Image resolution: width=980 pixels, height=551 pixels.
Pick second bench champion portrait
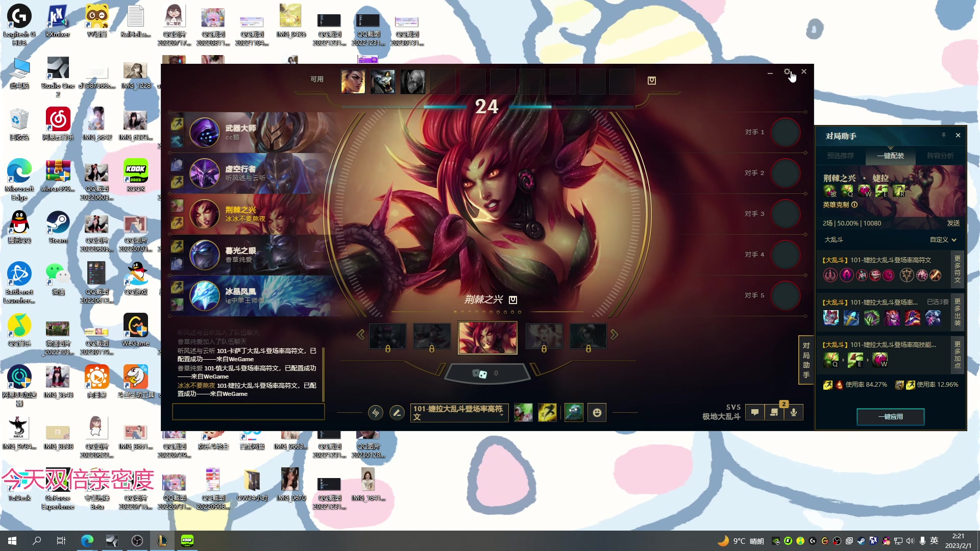383,82
